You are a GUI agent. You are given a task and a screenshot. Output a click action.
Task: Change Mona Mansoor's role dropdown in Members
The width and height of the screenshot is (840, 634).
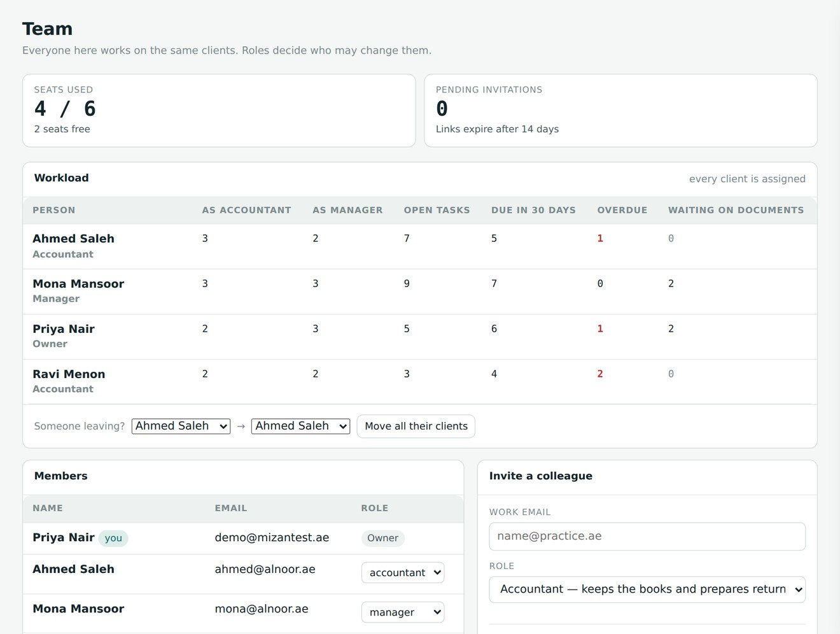pos(403,612)
